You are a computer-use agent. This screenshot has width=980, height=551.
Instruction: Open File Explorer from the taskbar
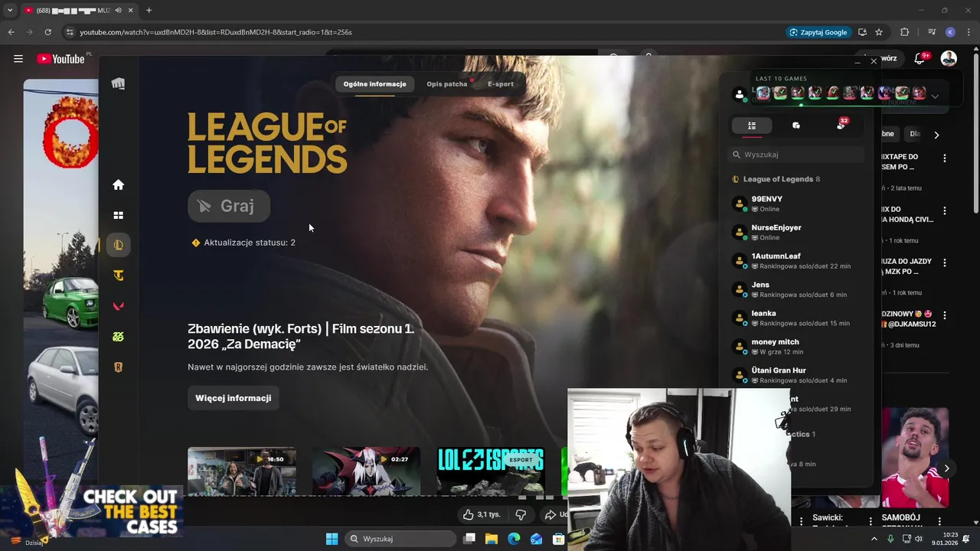click(492, 539)
